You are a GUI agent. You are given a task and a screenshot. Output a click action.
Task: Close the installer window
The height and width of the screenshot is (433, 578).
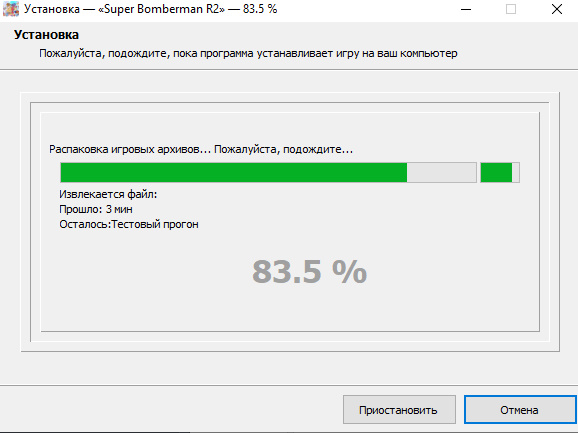(x=557, y=10)
